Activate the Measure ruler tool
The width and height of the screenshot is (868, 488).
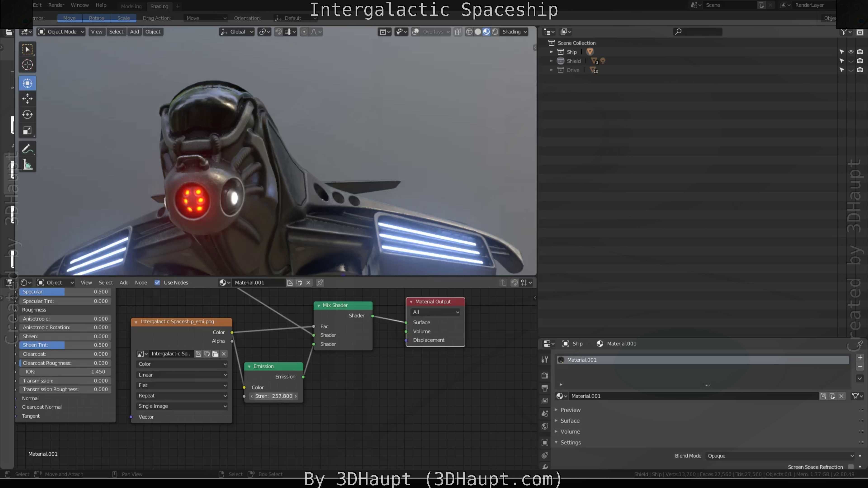[27, 165]
